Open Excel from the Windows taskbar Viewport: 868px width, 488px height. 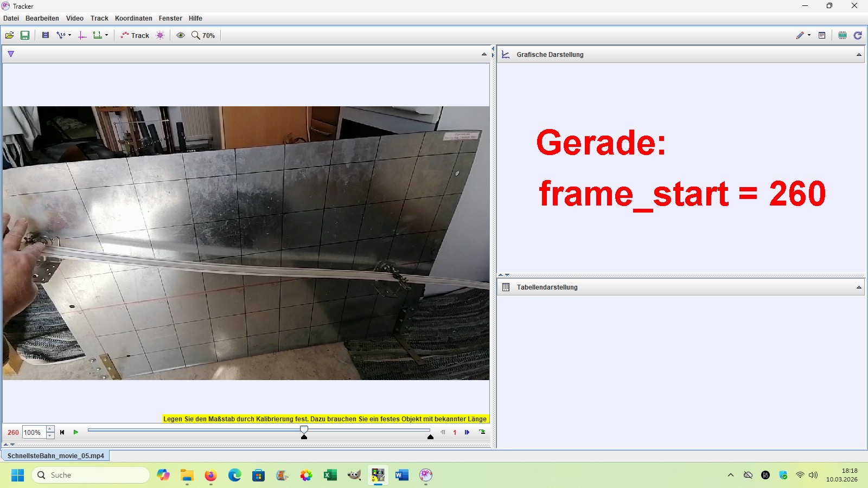(x=330, y=476)
